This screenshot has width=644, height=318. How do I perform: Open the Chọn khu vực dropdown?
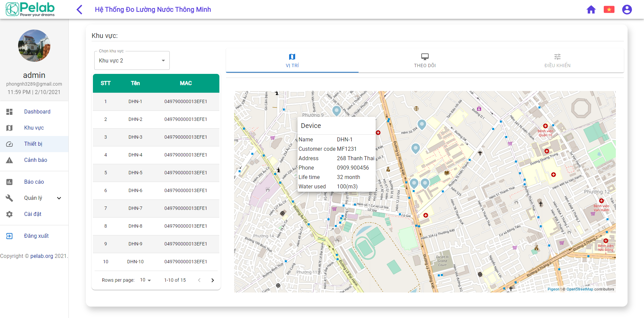click(132, 61)
